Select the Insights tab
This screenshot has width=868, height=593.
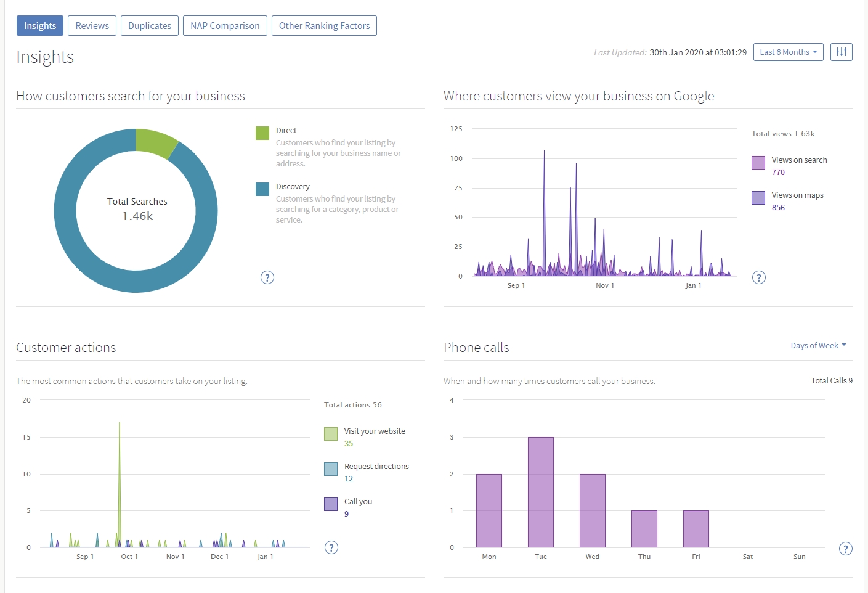[x=40, y=26]
